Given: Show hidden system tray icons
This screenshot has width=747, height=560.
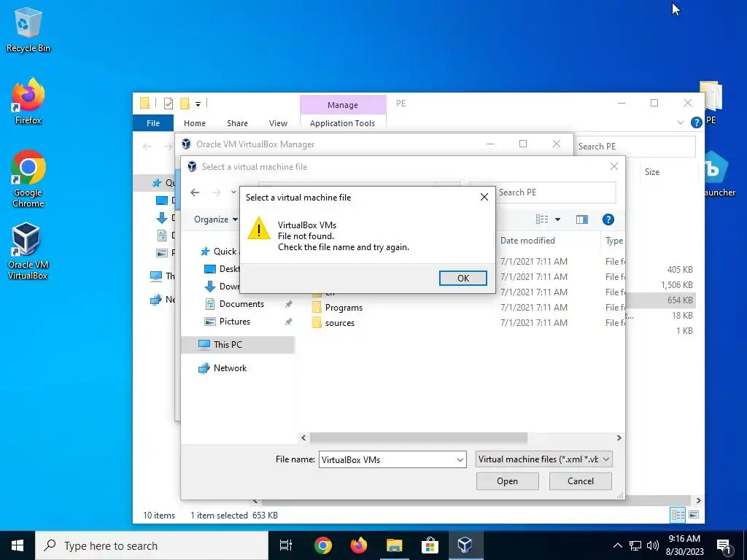Looking at the screenshot, I should 617,545.
